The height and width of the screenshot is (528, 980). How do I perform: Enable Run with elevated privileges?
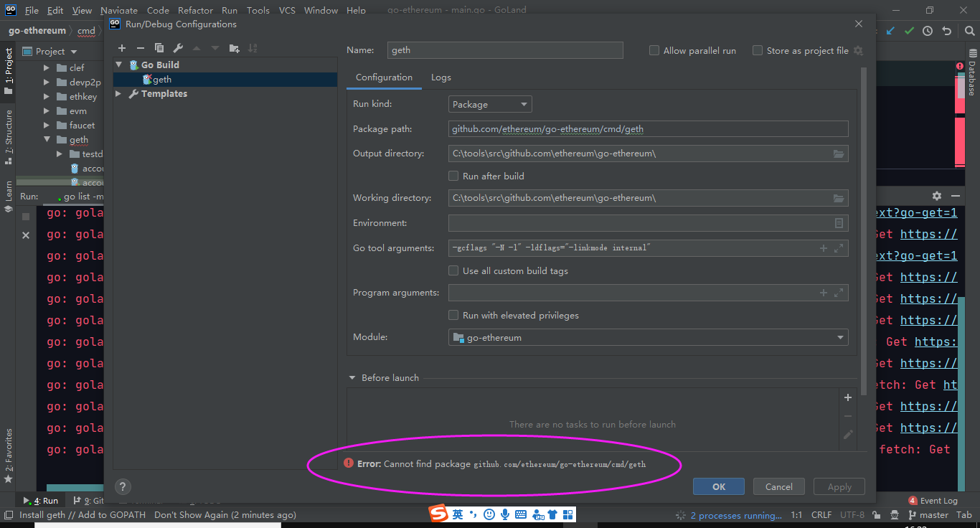pyautogui.click(x=453, y=315)
